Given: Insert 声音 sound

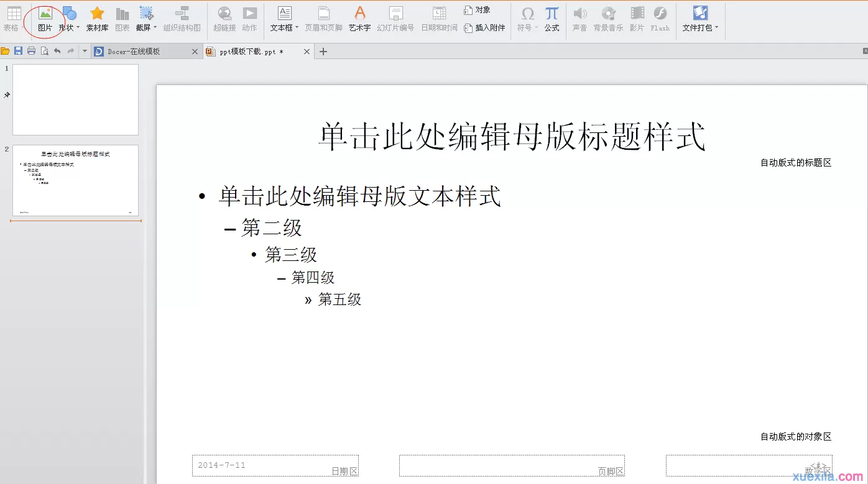Looking at the screenshot, I should pyautogui.click(x=579, y=19).
